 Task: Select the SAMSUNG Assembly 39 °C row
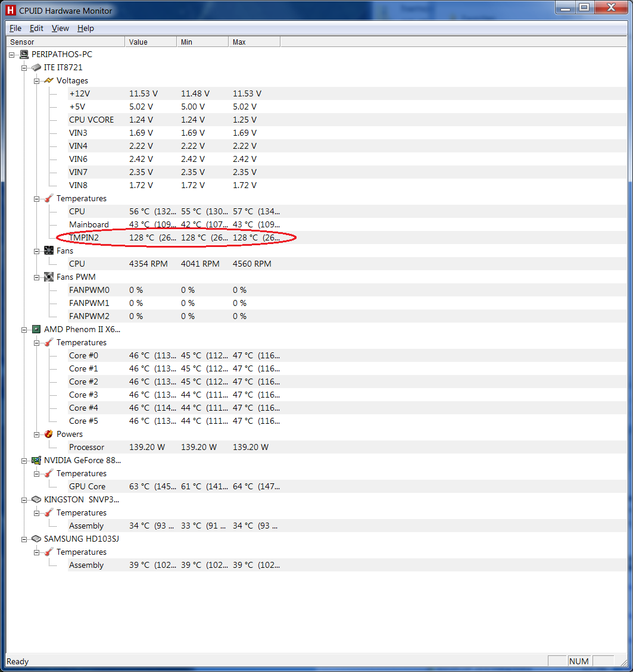[x=347, y=565]
